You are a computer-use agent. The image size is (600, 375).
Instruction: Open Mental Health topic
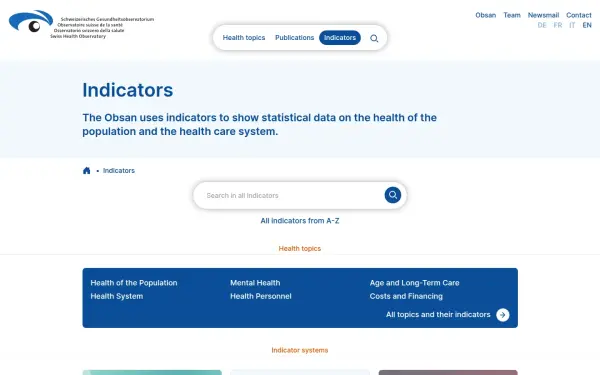point(255,283)
